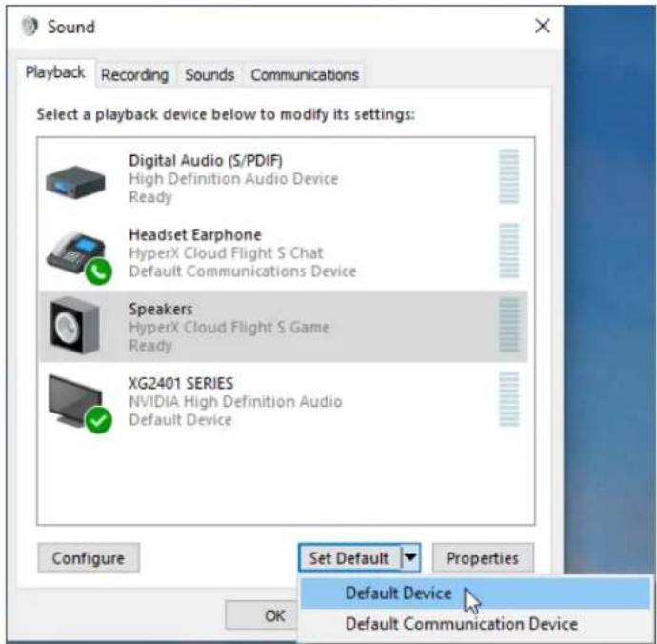Open the Sounds tab

click(209, 75)
